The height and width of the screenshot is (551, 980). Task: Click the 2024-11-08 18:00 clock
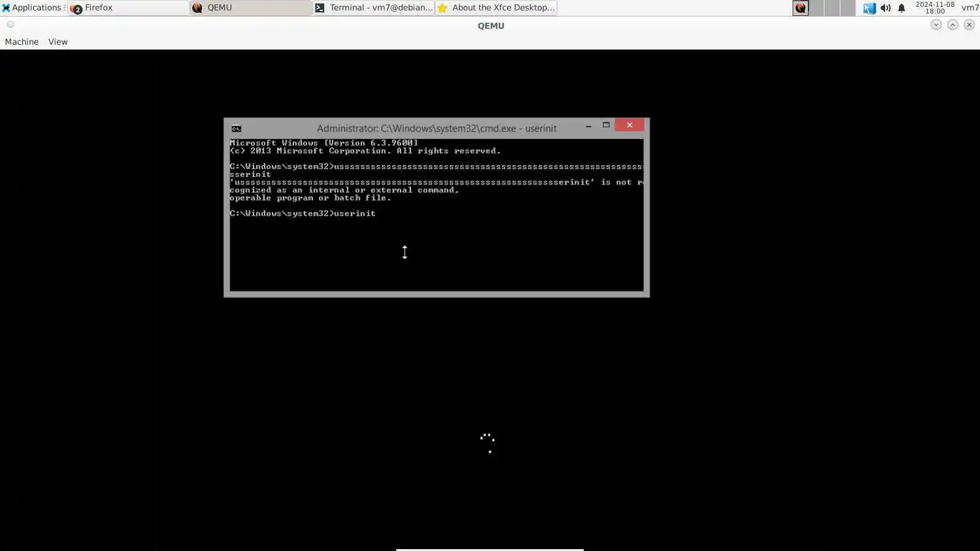935,7
